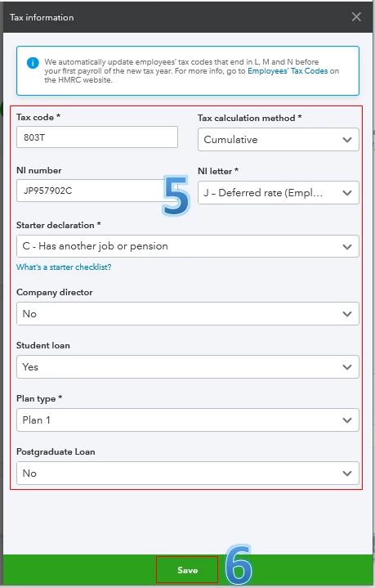This screenshot has width=375, height=588.
Task: Change the Student loan selection
Action: click(188, 367)
